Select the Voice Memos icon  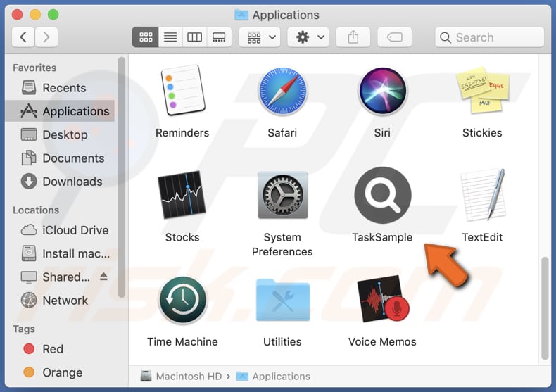[383, 298]
